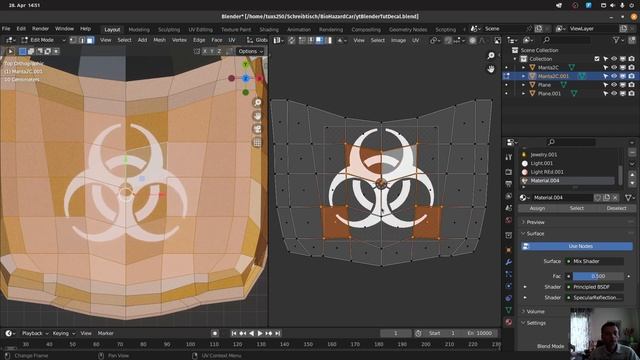Open the Render properties tab

tap(509, 172)
